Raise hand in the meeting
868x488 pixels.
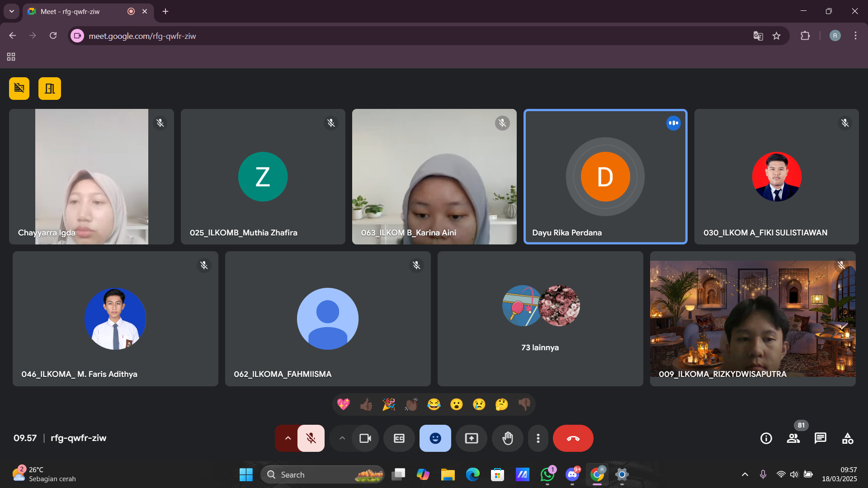508,438
